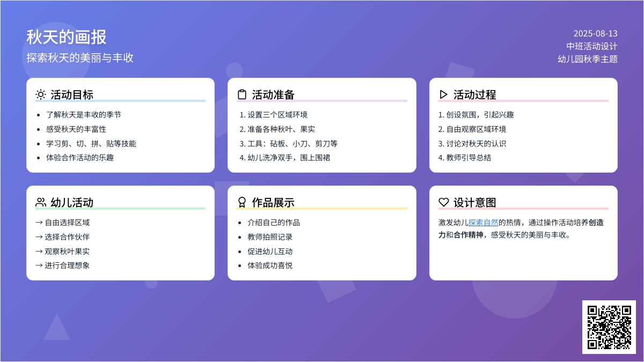Click the award ribbon icon beside 作品展示
The width and height of the screenshot is (644, 362).
click(x=242, y=202)
